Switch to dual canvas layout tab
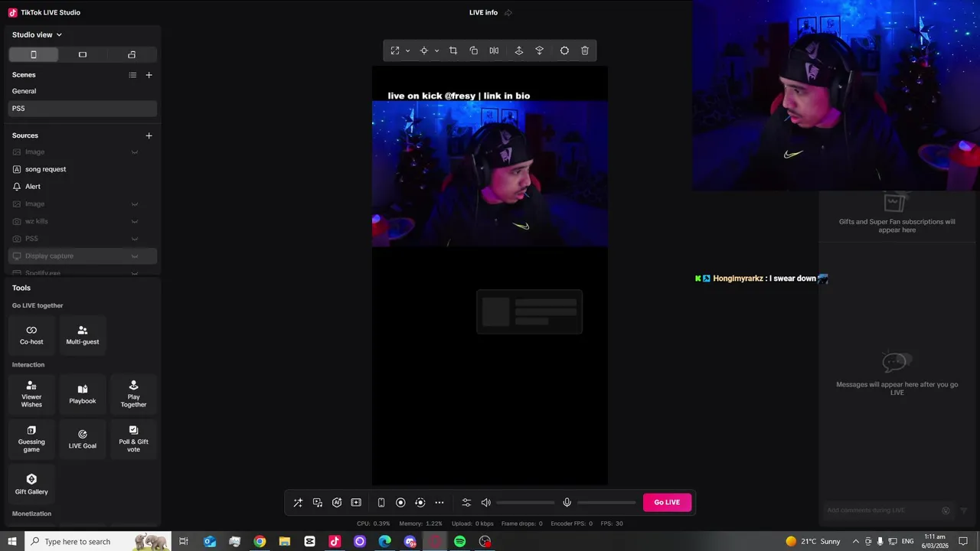Viewport: 980px width, 551px height. tap(132, 54)
